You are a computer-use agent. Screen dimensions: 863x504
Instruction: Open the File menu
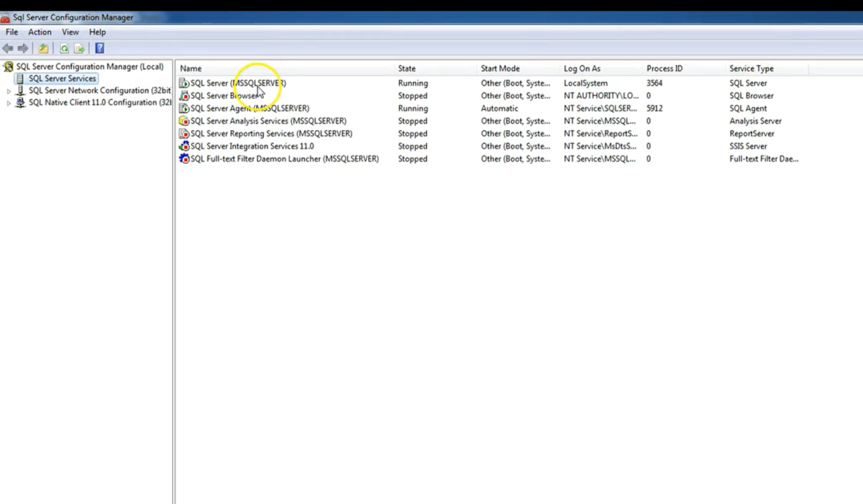click(12, 32)
